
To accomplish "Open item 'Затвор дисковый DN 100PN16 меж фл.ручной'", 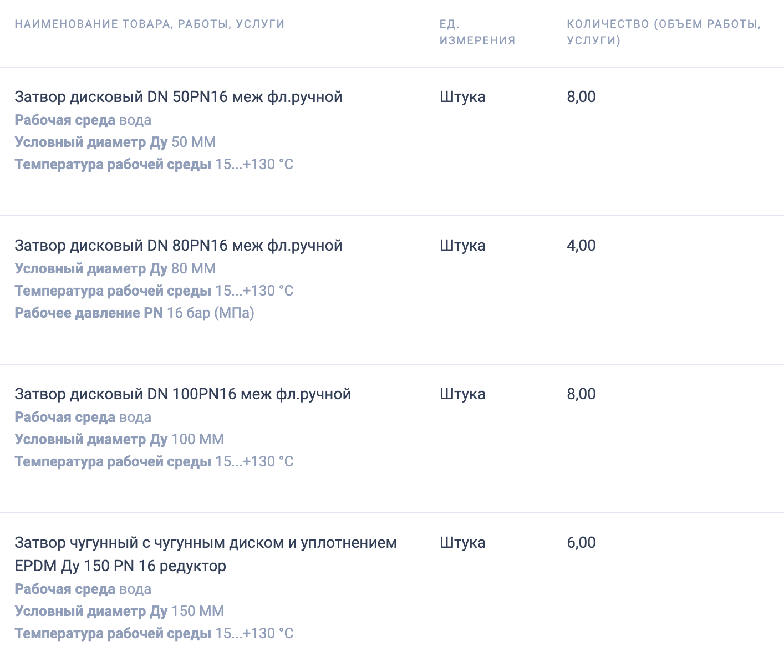I will click(183, 394).
